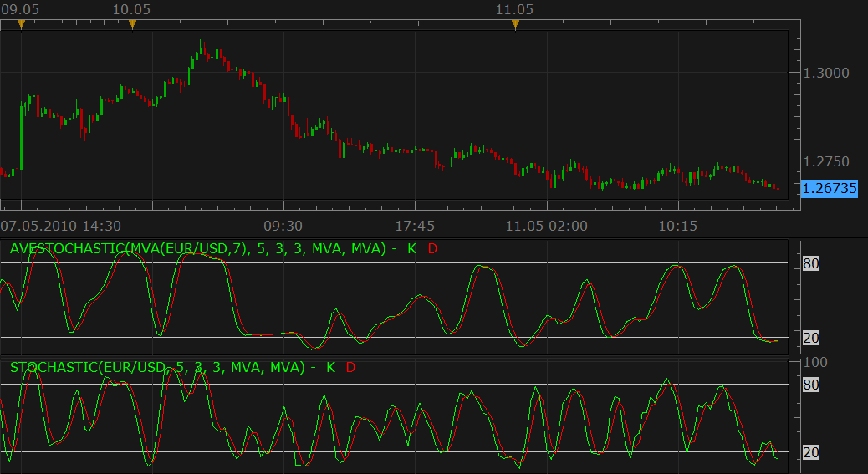Click the 80 level label in STOCHASTIC panel
868x474 pixels.
pyautogui.click(x=811, y=385)
